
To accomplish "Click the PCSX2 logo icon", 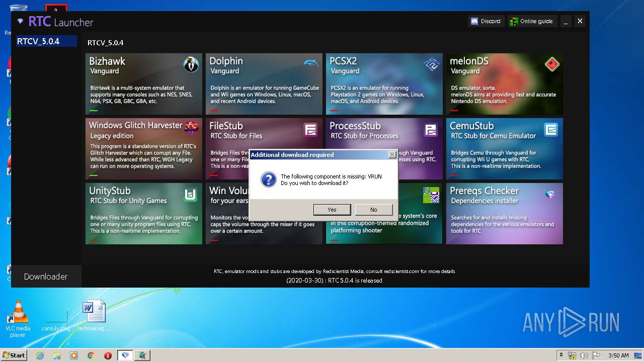I will pos(431,64).
